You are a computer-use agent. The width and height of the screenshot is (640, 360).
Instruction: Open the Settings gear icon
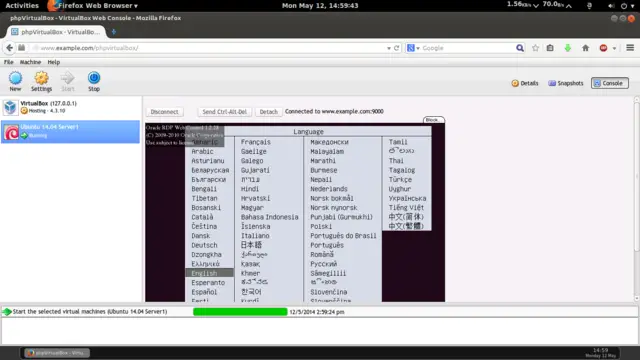point(41,78)
